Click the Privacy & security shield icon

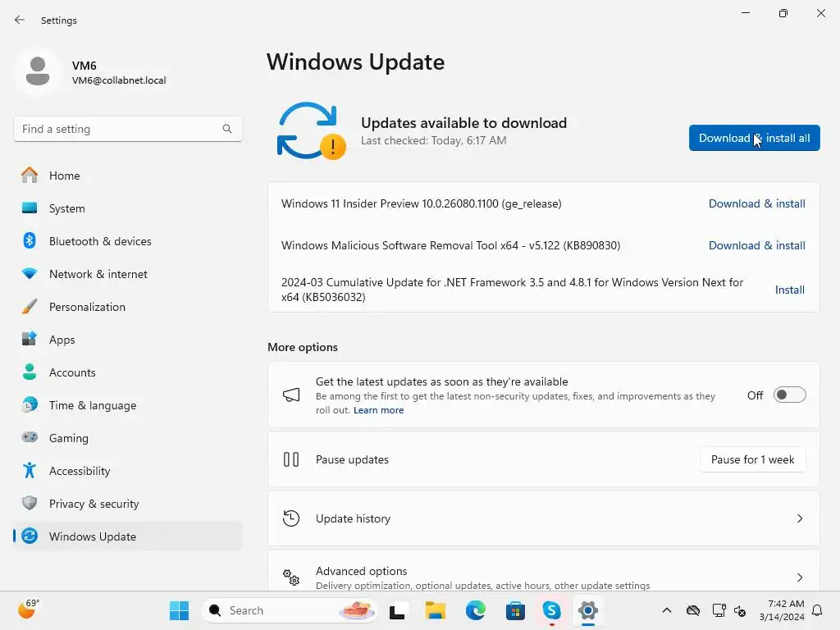(x=30, y=503)
